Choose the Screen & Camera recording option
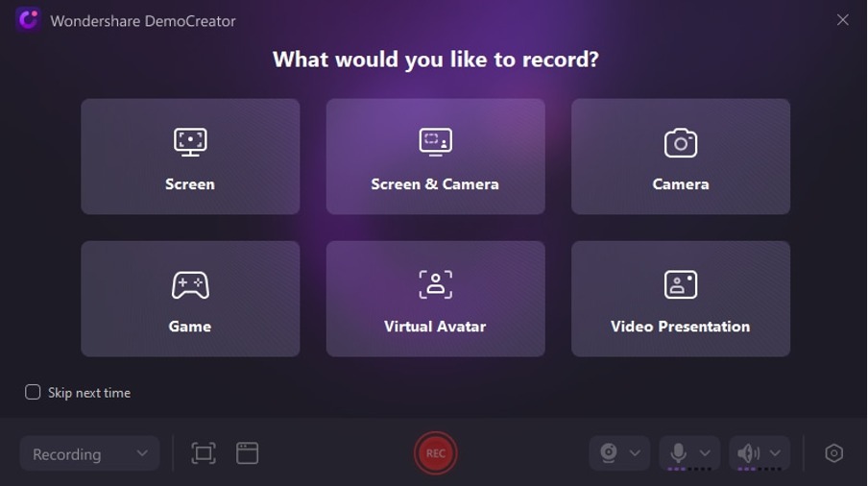 pyautogui.click(x=435, y=157)
